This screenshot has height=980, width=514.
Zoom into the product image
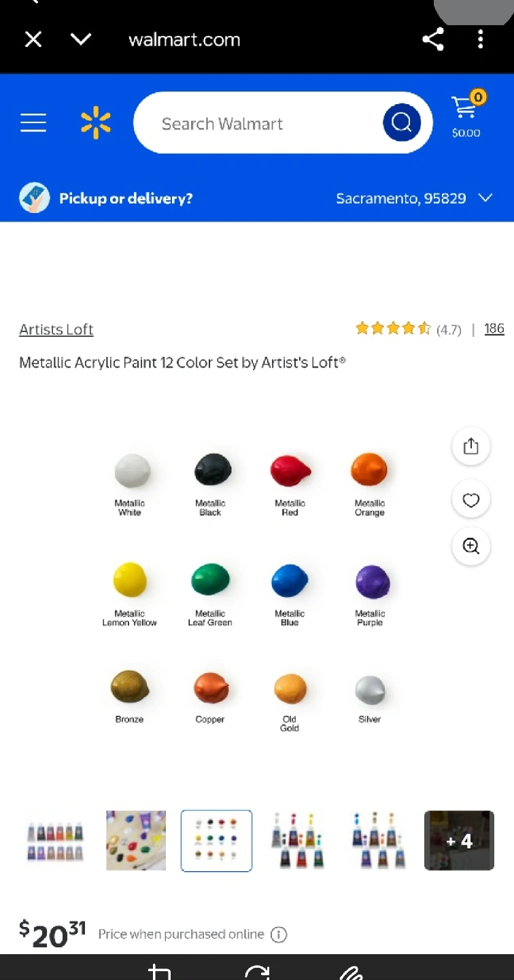pyautogui.click(x=471, y=546)
